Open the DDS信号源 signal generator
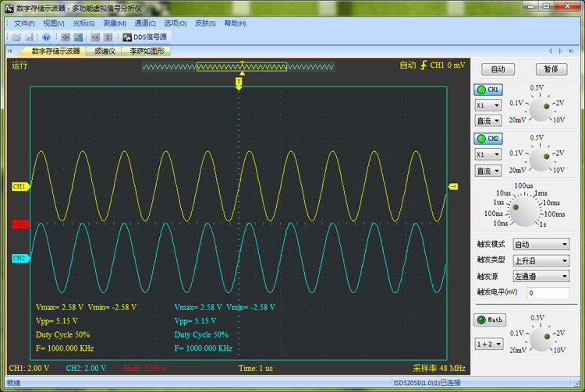Screen dimensions: 585x392 coord(144,37)
